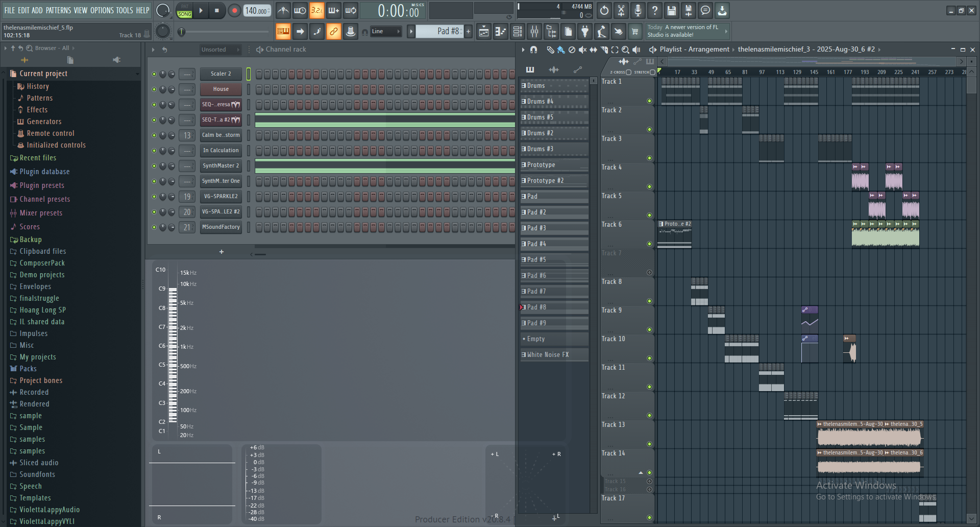
Task: Toggle mute for Track 10
Action: click(649, 358)
